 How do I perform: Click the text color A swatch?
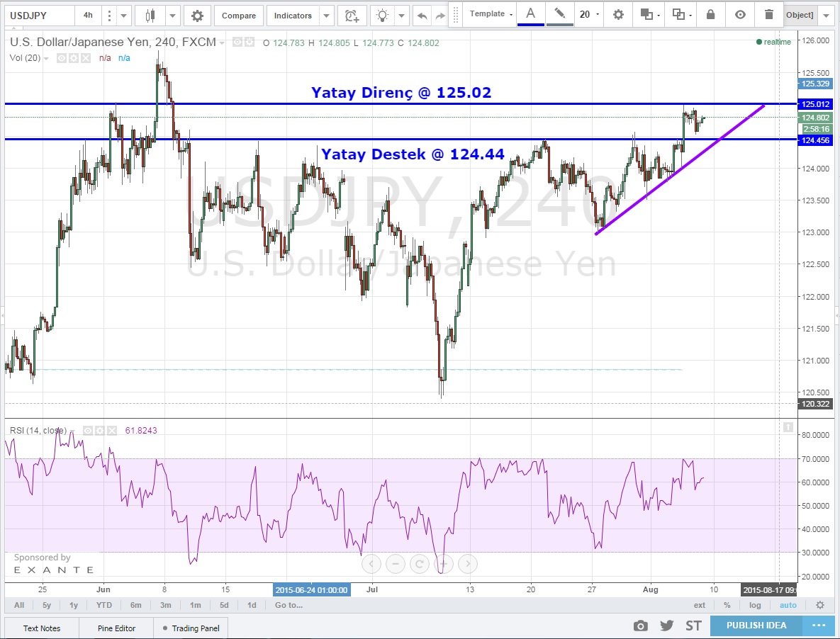pos(530,13)
